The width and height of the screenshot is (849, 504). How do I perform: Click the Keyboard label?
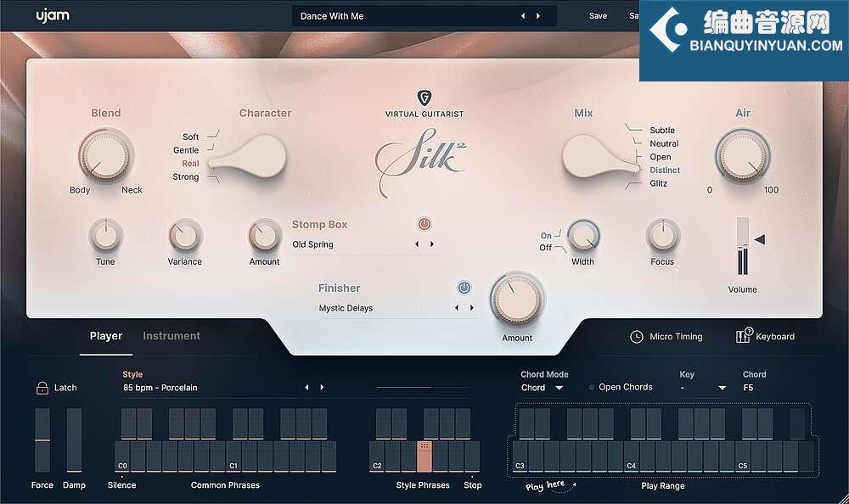(775, 337)
